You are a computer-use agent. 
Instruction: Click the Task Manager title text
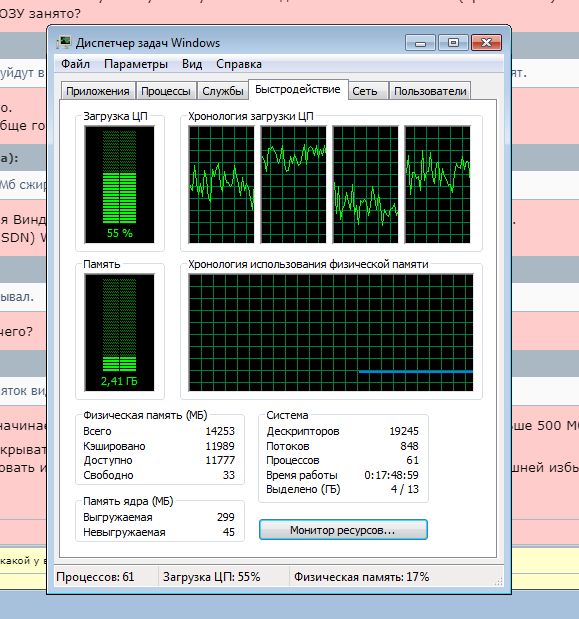point(148,43)
